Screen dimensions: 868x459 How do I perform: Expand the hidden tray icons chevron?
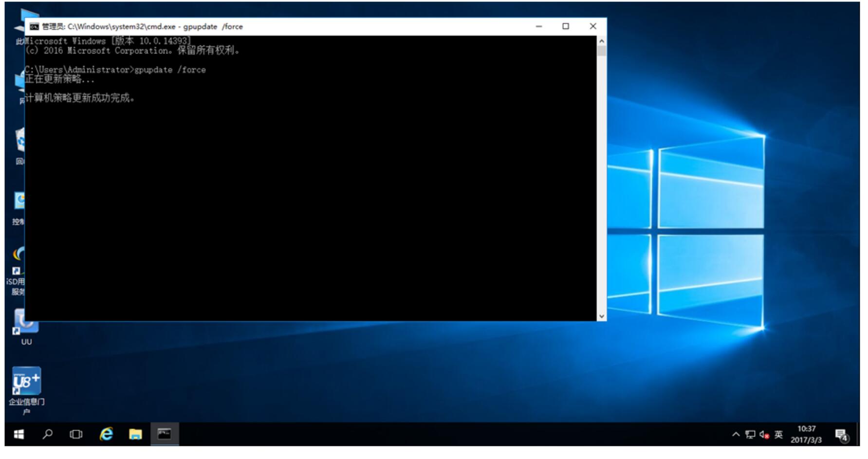(x=736, y=435)
